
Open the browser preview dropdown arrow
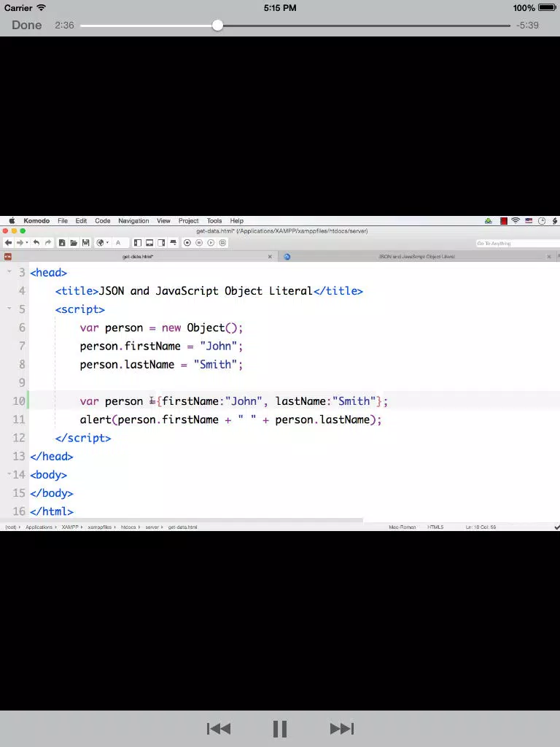107,242
